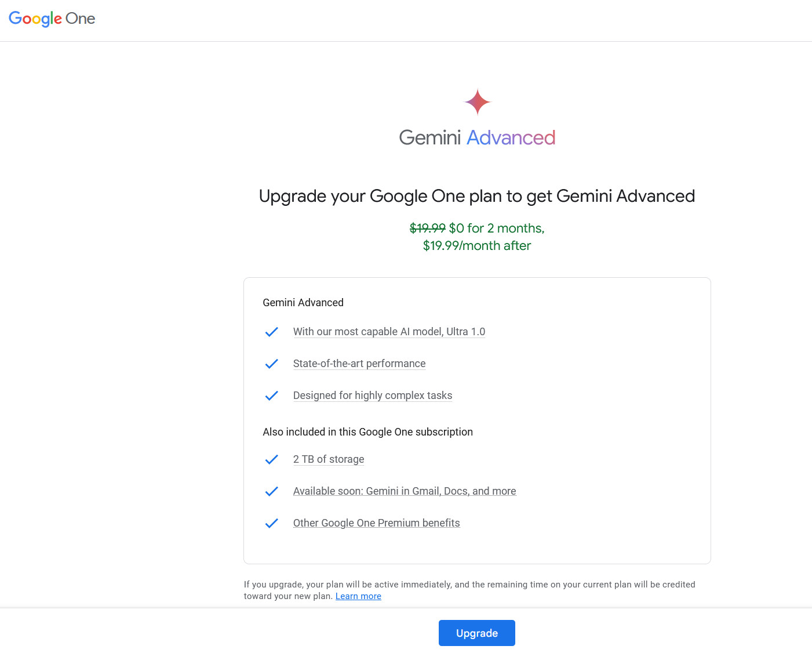This screenshot has width=812, height=653.
Task: Click the checkmark beside 2 TB of storage
Action: pyautogui.click(x=271, y=459)
